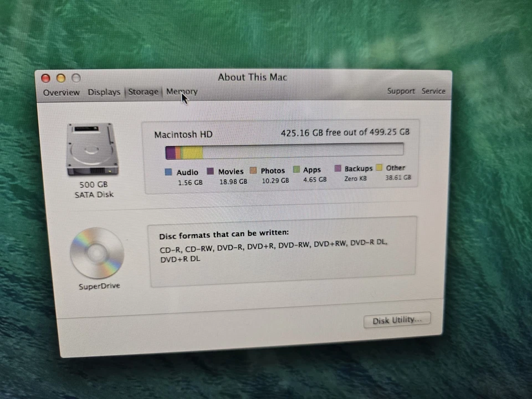This screenshot has height=399, width=532.
Task: Click the purple Movies category swatch
Action: pos(210,171)
